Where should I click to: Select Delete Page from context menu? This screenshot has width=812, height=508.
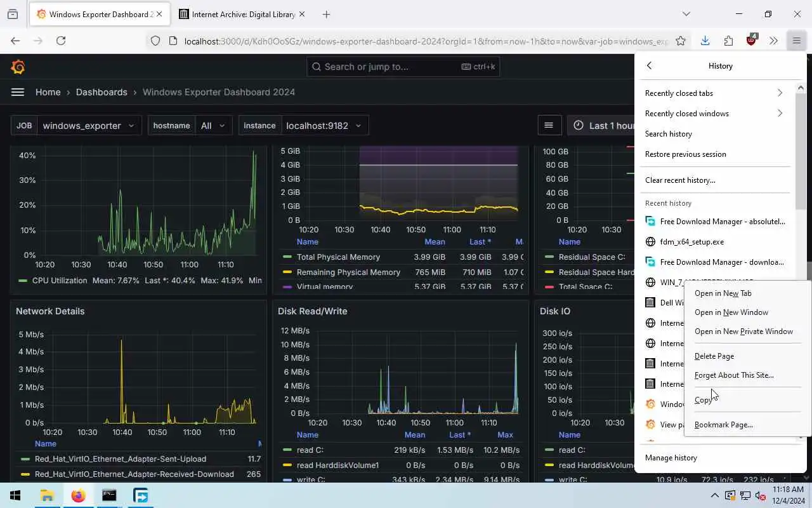[x=714, y=356]
